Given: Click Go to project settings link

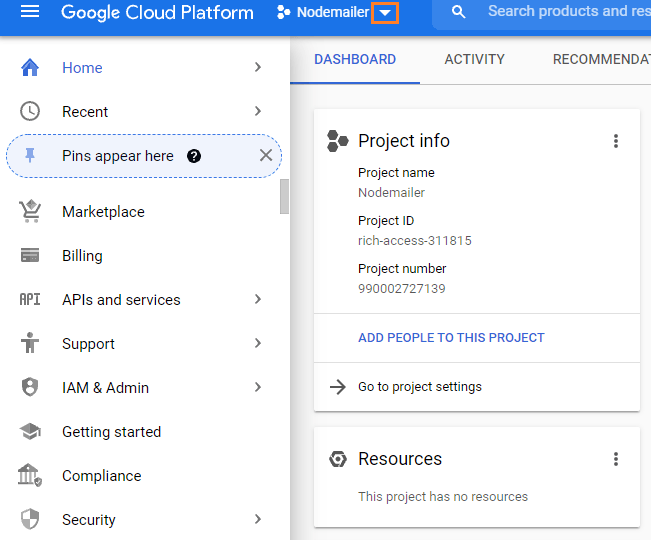Looking at the screenshot, I should pos(420,387).
